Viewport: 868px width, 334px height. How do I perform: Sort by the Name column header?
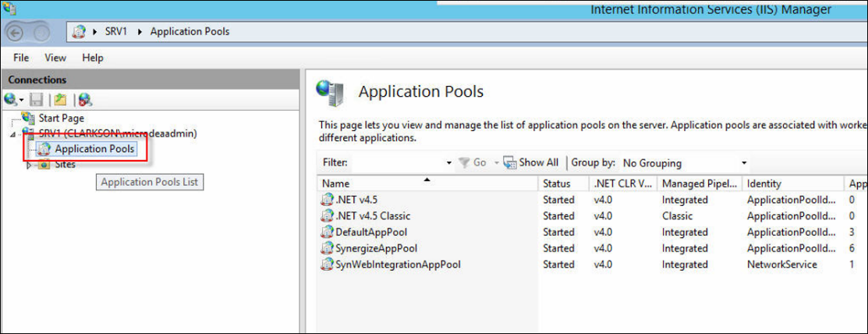427,183
